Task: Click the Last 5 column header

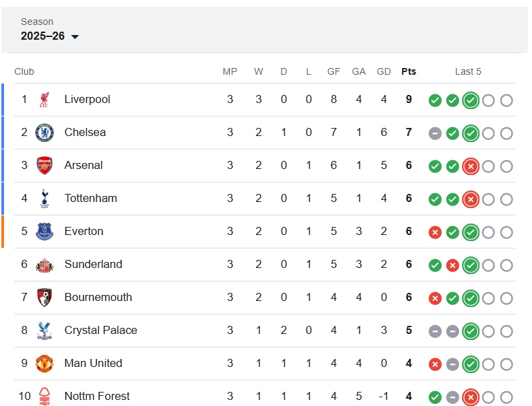Action: point(468,72)
